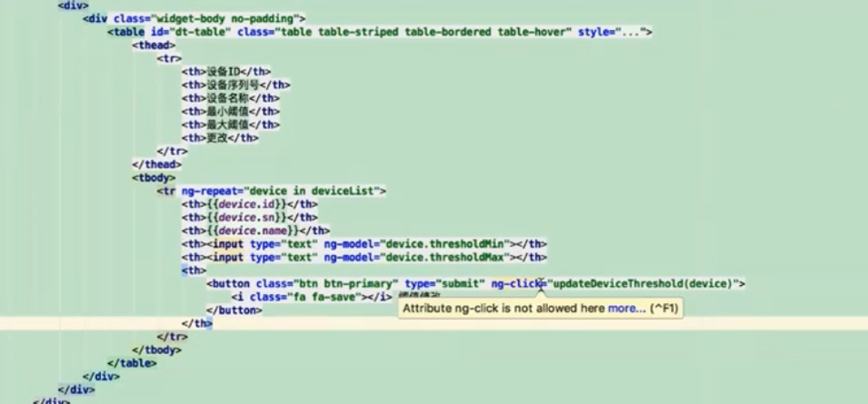Click the table class "table table-striped..." value
This screenshot has width=868, height=404.
(x=423, y=32)
